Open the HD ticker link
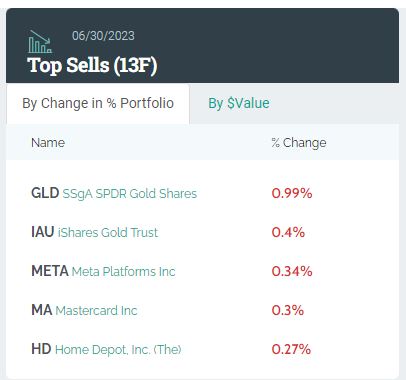Screen dimensions: 406x380 tap(41, 349)
